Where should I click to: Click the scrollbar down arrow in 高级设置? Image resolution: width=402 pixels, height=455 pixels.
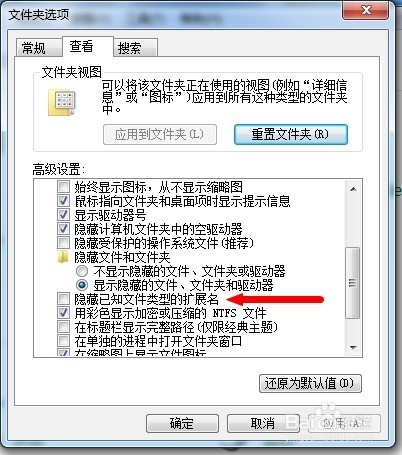click(x=353, y=348)
